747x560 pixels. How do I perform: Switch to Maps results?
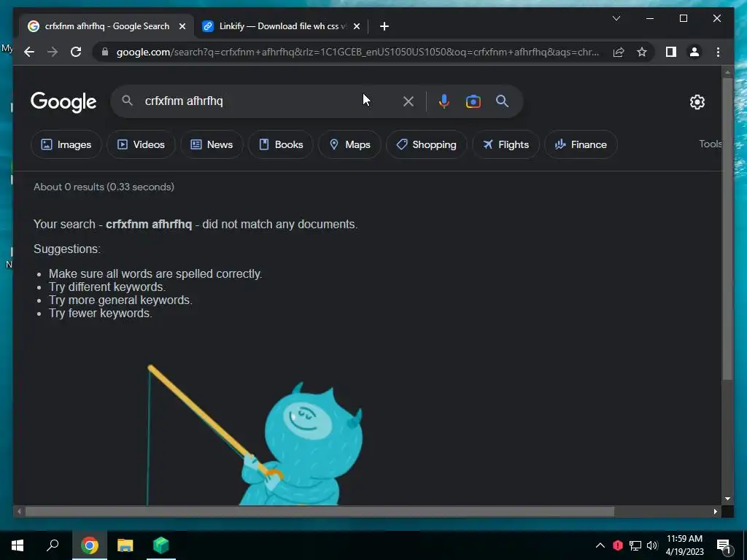(349, 144)
